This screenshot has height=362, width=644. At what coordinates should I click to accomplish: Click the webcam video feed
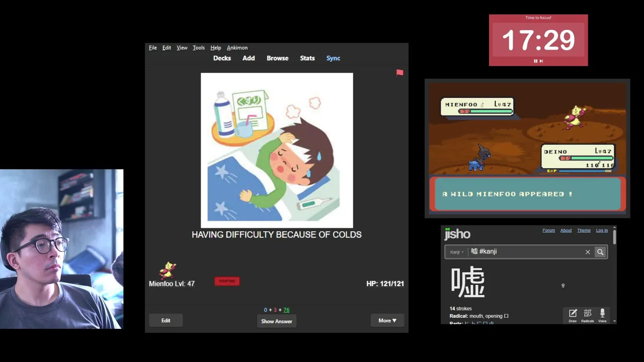click(61, 249)
